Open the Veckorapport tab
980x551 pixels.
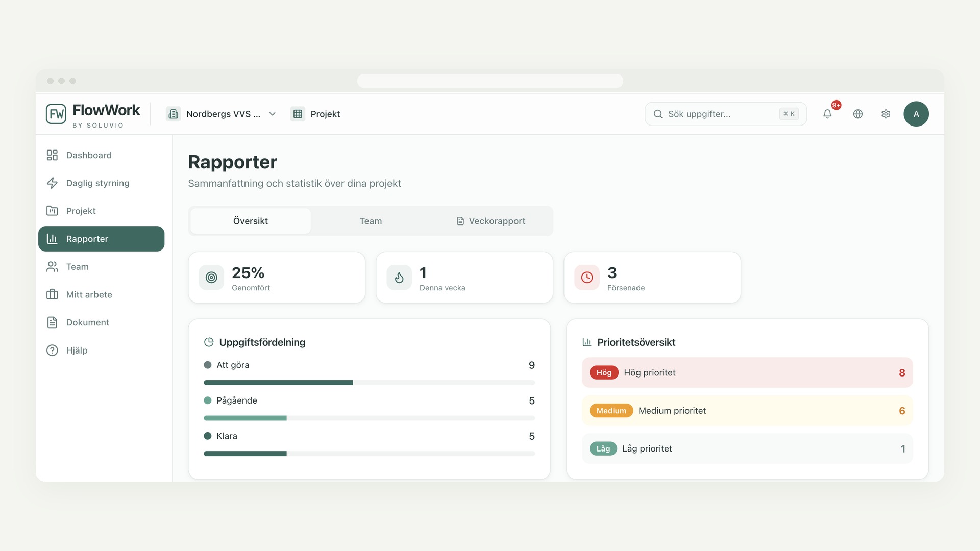[x=491, y=221]
